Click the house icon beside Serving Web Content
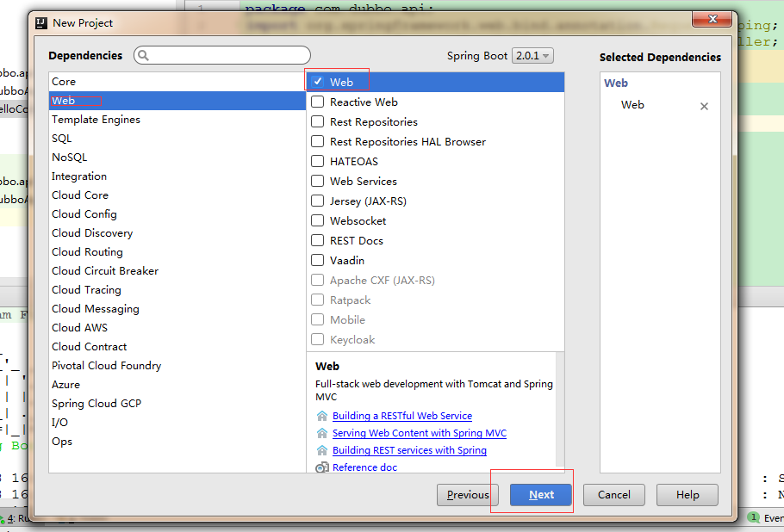The height and width of the screenshot is (532, 784). (322, 433)
